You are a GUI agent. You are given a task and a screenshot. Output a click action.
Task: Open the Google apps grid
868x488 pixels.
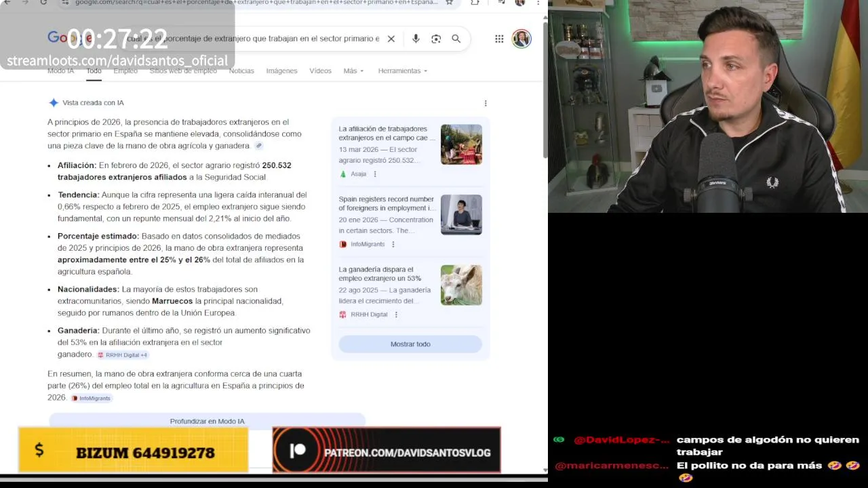[499, 39]
